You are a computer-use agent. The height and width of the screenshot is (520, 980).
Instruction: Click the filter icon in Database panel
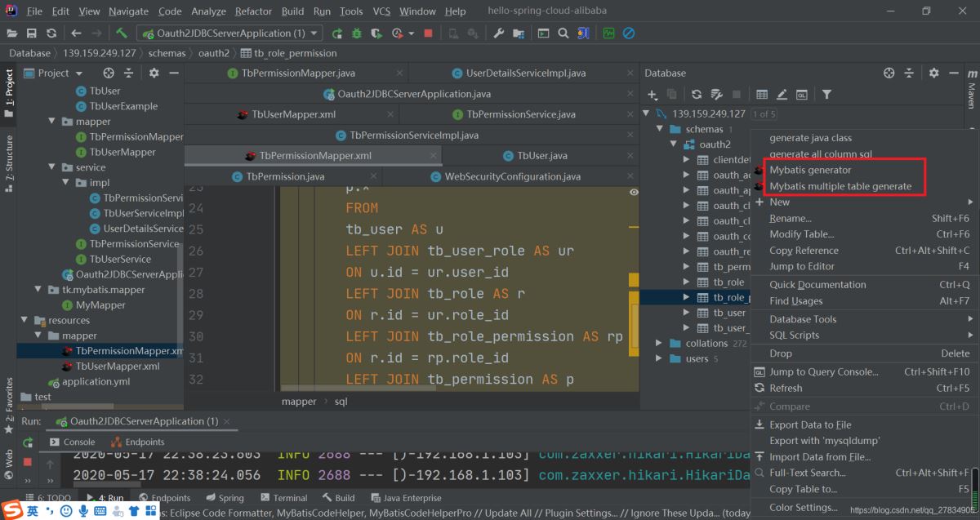tap(826, 95)
